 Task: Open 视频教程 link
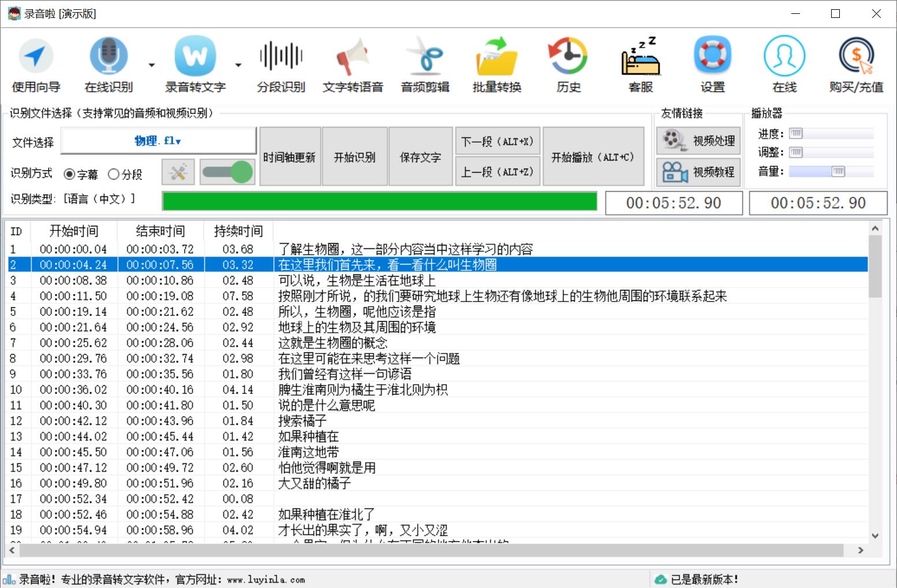pos(699,172)
